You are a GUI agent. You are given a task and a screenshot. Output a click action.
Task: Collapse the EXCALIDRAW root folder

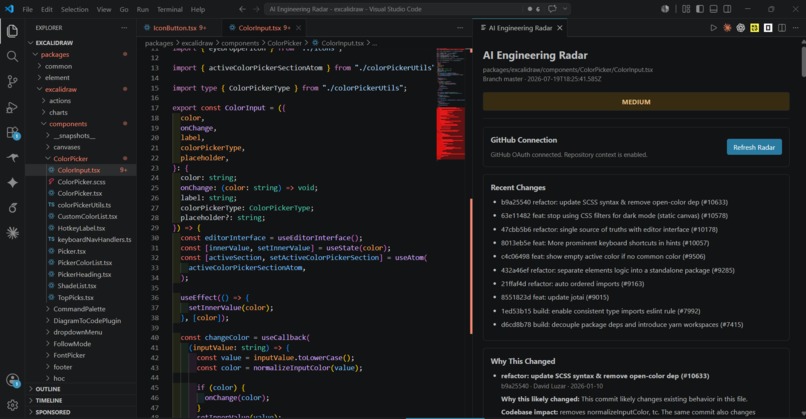[81, 43]
